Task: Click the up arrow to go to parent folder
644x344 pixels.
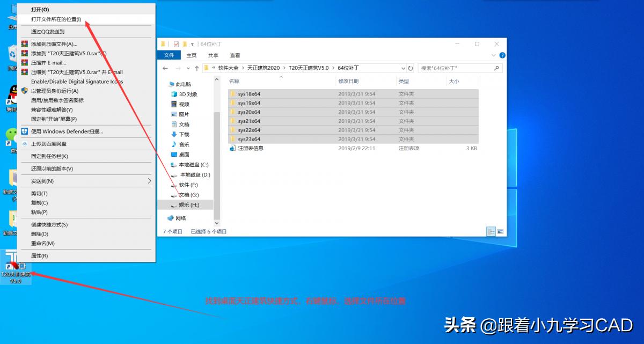Action: tap(196, 68)
